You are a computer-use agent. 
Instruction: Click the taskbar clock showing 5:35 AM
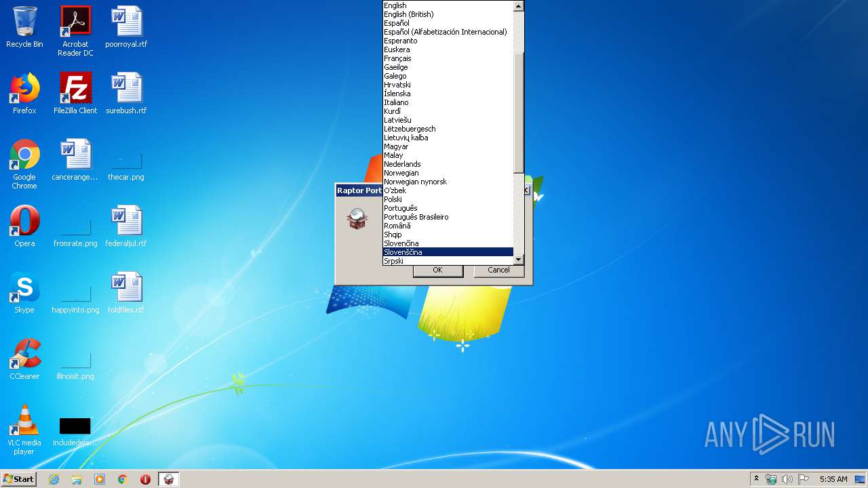point(833,479)
